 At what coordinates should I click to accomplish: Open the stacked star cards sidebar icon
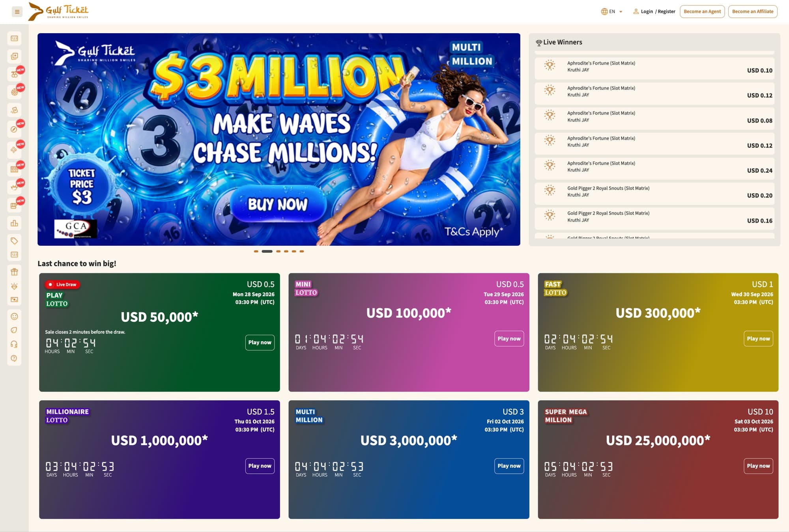(x=14, y=56)
